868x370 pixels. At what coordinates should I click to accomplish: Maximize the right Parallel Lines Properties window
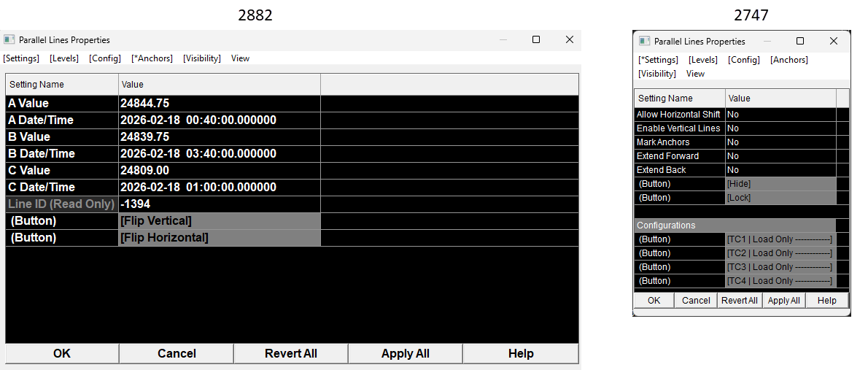(800, 41)
